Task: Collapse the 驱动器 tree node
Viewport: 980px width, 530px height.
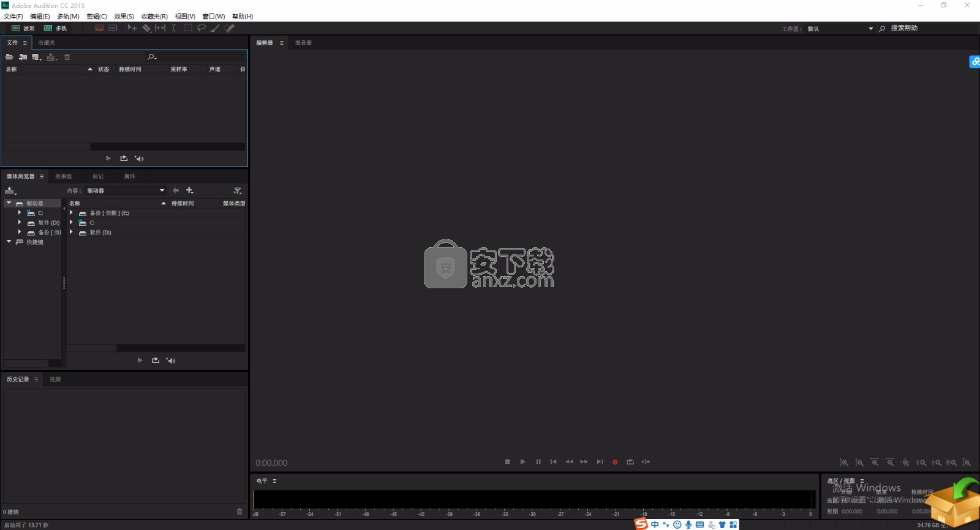Action: (9, 203)
